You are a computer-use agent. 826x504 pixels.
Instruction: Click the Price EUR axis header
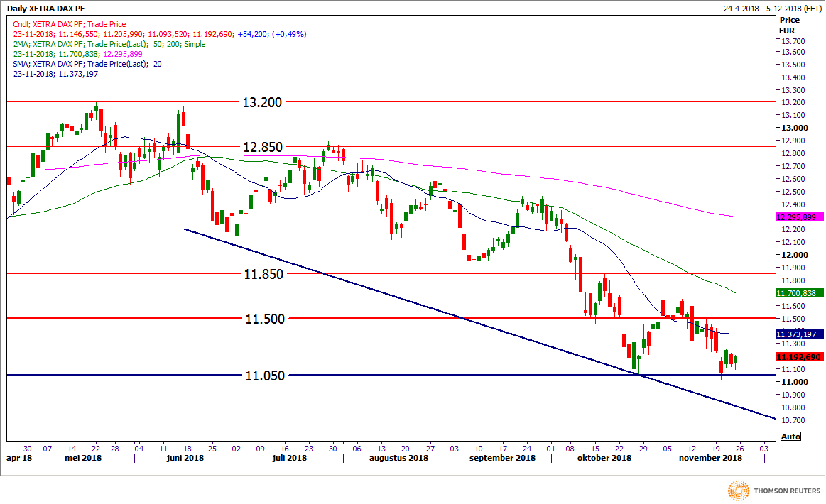click(x=790, y=27)
